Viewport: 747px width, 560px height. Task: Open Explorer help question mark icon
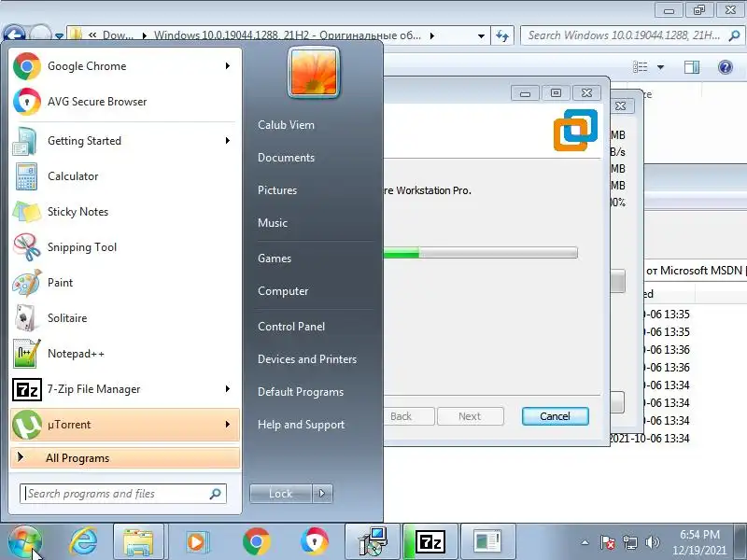[x=726, y=67]
